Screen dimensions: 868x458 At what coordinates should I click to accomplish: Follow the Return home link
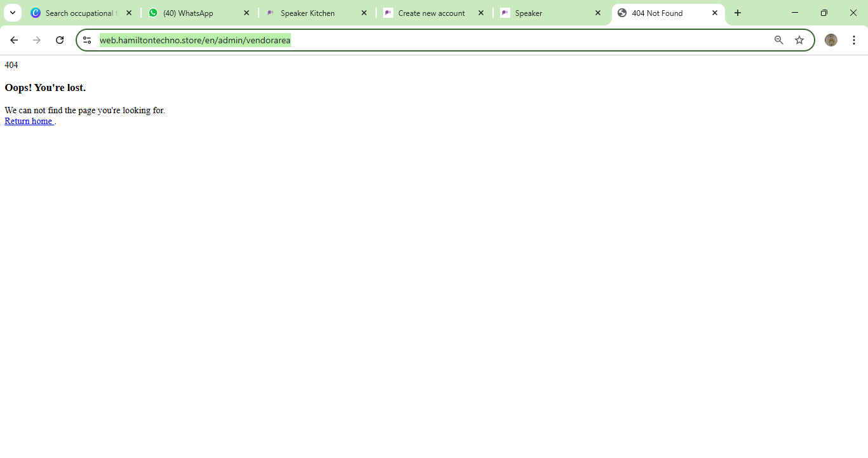(x=29, y=121)
